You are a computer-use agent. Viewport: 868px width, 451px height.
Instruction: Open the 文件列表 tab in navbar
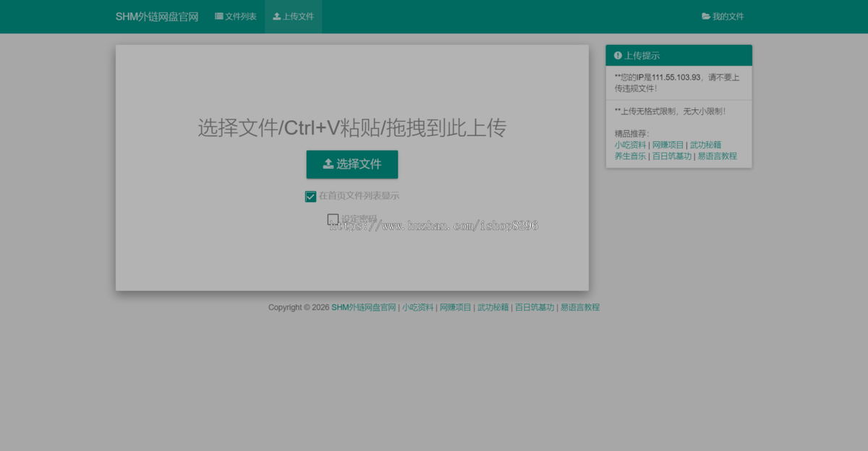click(x=236, y=17)
